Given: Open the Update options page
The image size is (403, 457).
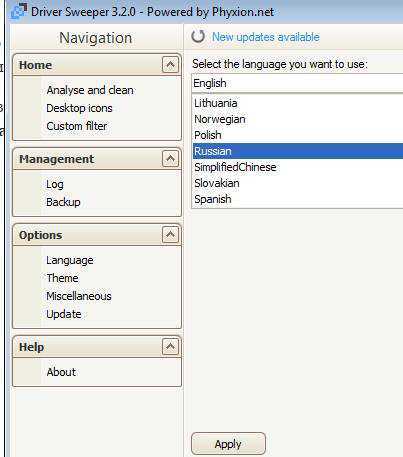Looking at the screenshot, I should tap(64, 314).
